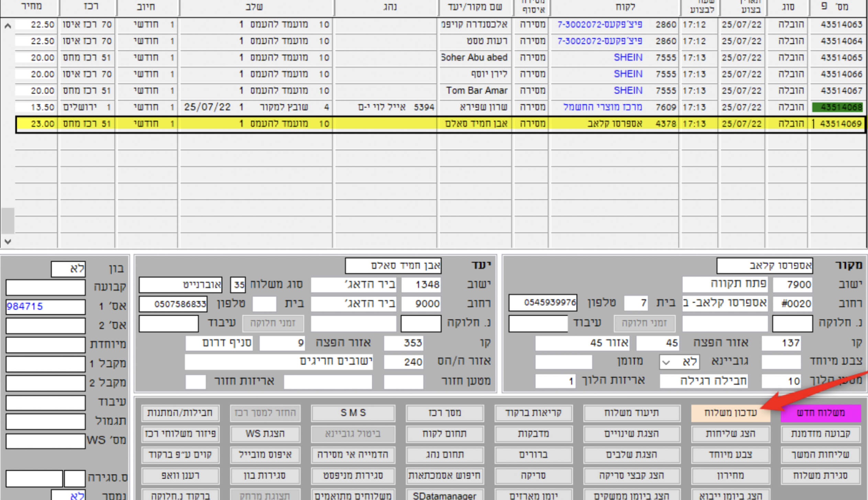Click destination phone field 0507586833
Viewport: 868px width, 500px height.
pos(173,304)
